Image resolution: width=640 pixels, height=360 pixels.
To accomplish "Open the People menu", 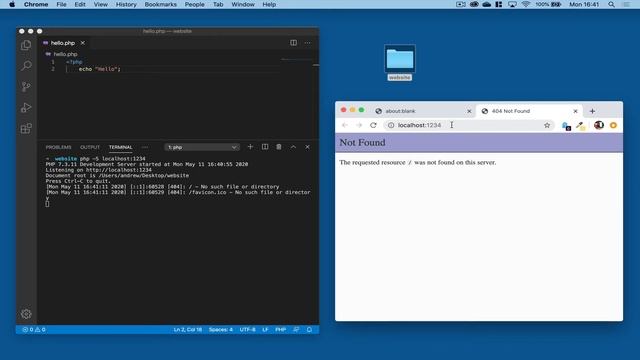I will [x=194, y=4].
